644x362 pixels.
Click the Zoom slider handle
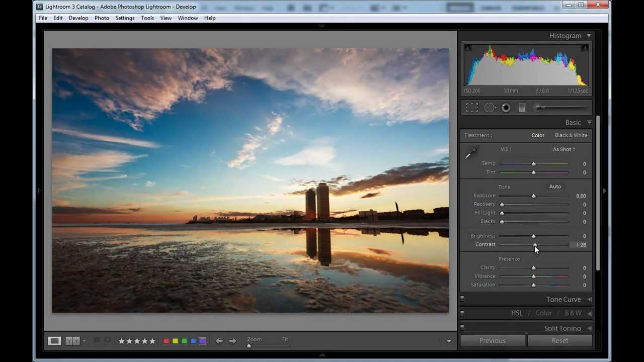[x=249, y=346]
